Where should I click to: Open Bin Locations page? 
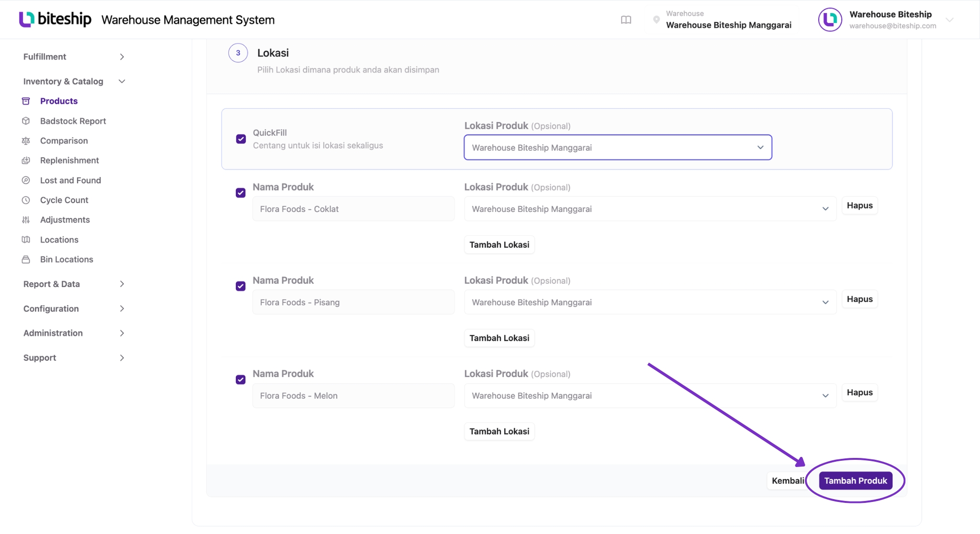point(67,259)
